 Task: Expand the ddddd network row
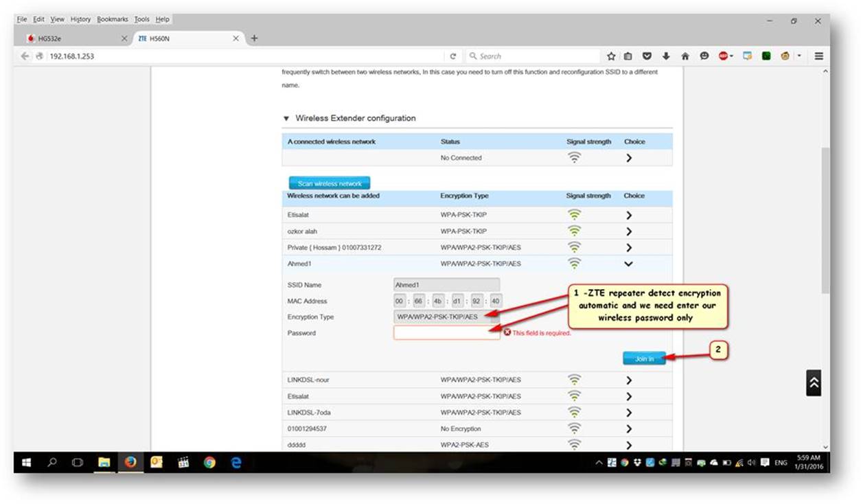click(628, 445)
